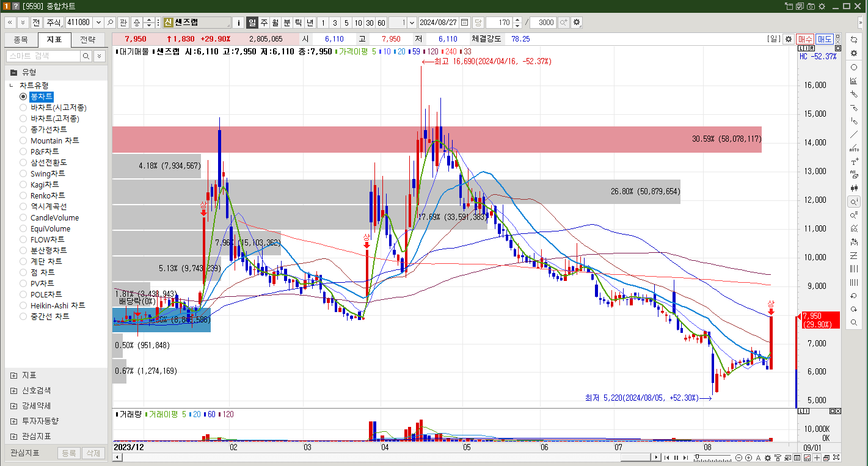Screen dimensions: 868x466
Task: Select the Fibonacci parallel lines tool
Action: tap(854, 269)
